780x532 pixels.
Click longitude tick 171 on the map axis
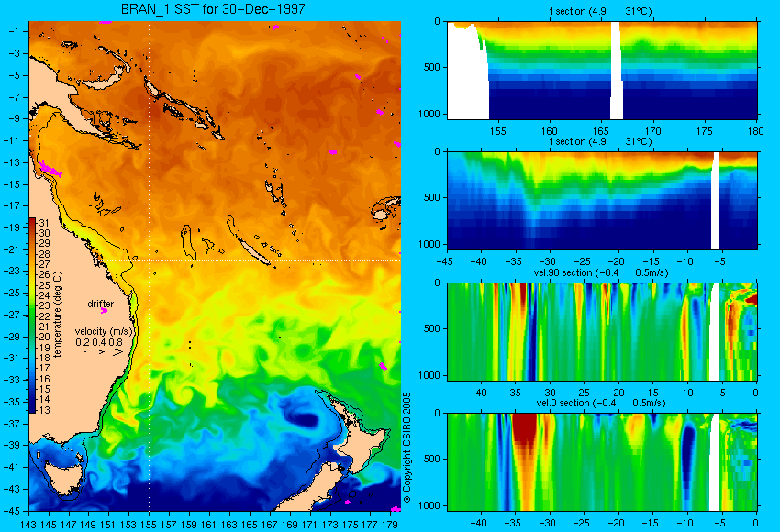[x=309, y=524]
